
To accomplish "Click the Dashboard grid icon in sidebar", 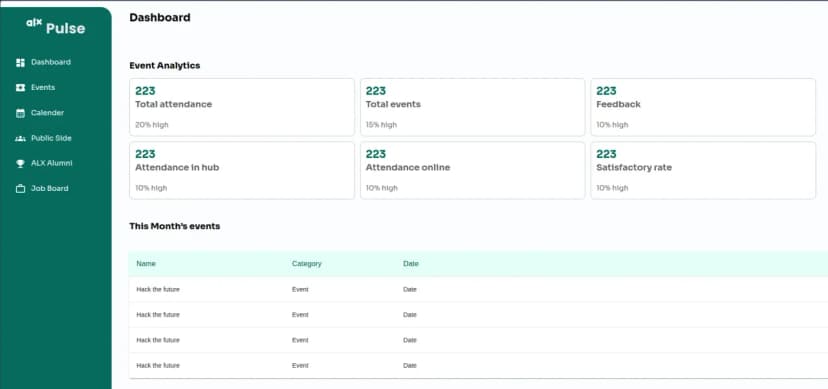I will (21, 63).
